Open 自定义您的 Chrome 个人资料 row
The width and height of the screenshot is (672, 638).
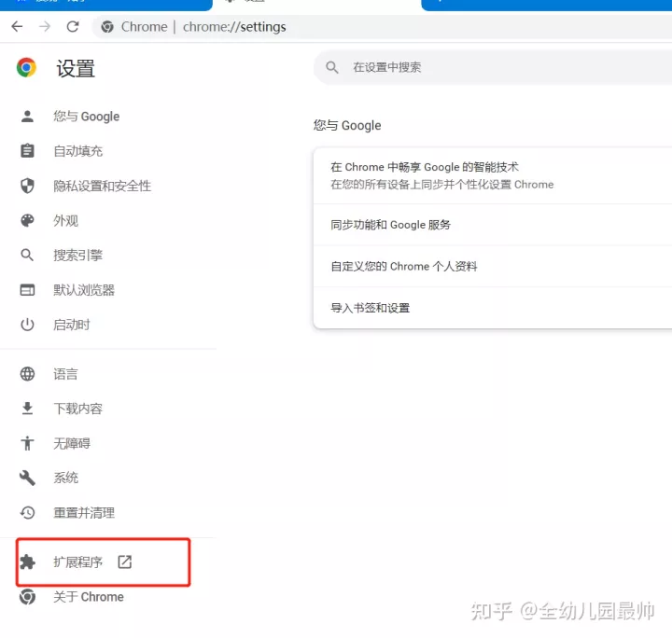pyautogui.click(x=493, y=267)
